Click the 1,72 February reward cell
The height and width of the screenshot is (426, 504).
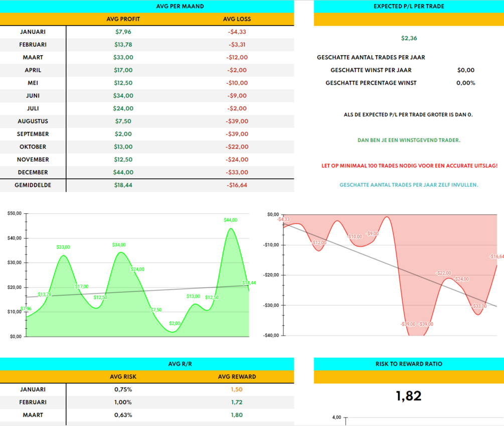click(237, 402)
